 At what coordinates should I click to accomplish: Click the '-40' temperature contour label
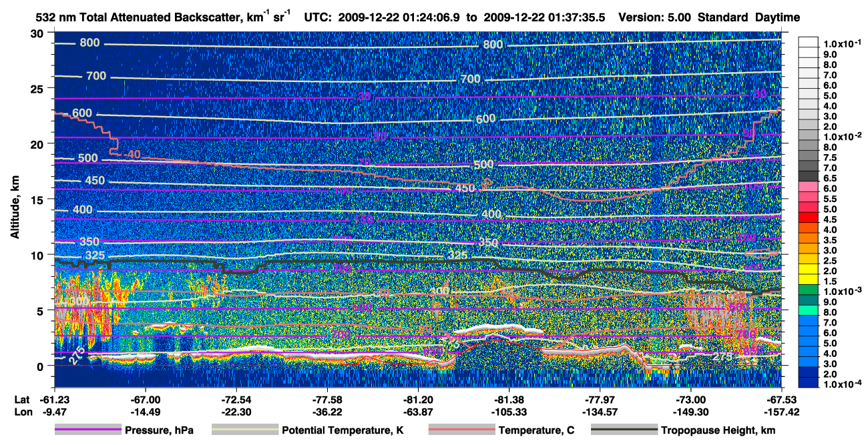(132, 155)
